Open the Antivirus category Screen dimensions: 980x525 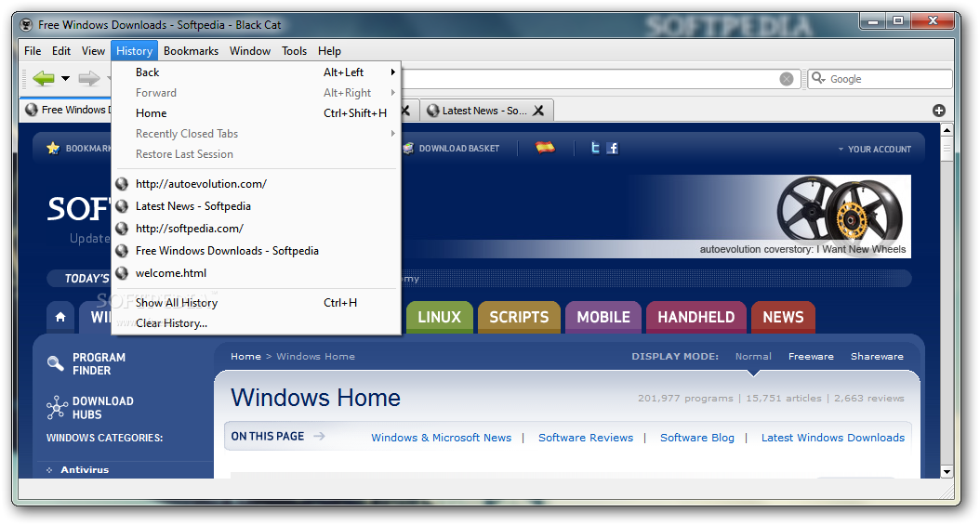tap(85, 470)
